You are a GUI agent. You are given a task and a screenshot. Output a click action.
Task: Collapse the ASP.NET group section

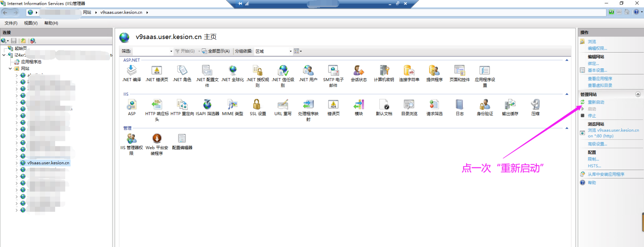point(566,60)
